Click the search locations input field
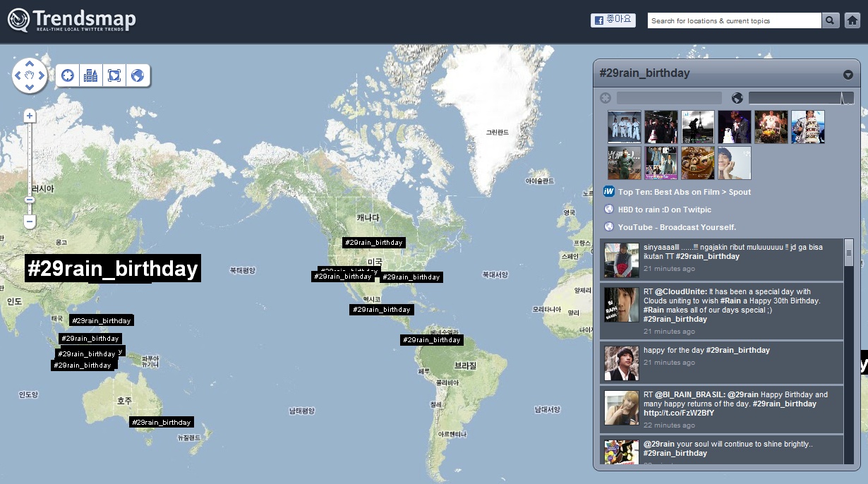Viewport: 868px width, 484px height. tap(734, 21)
